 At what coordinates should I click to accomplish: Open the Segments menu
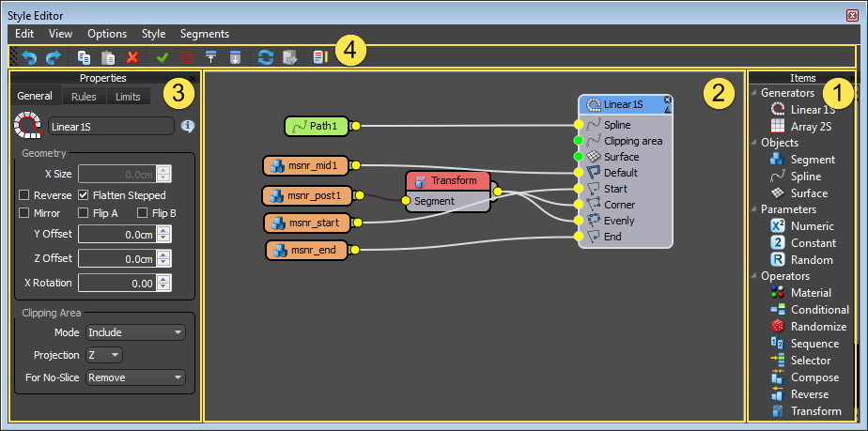(x=204, y=33)
